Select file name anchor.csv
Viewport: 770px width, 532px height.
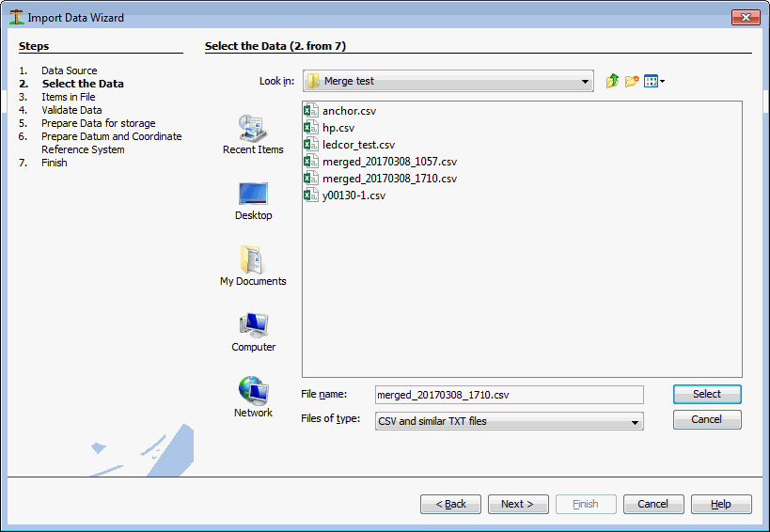point(349,111)
